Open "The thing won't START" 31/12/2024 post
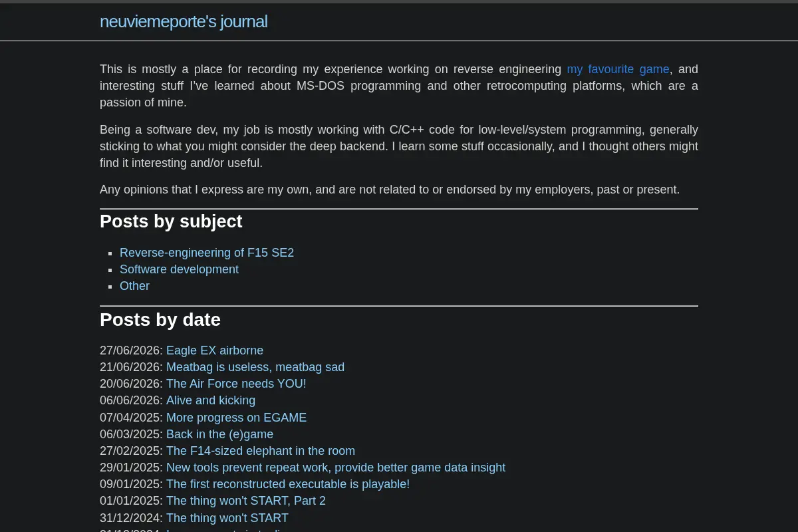The height and width of the screenshot is (532, 798). (x=227, y=518)
